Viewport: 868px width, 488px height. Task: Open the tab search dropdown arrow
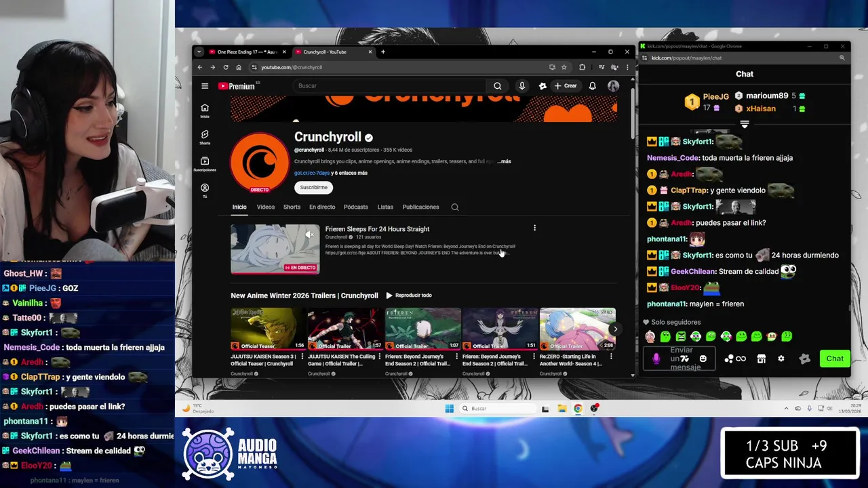click(199, 52)
